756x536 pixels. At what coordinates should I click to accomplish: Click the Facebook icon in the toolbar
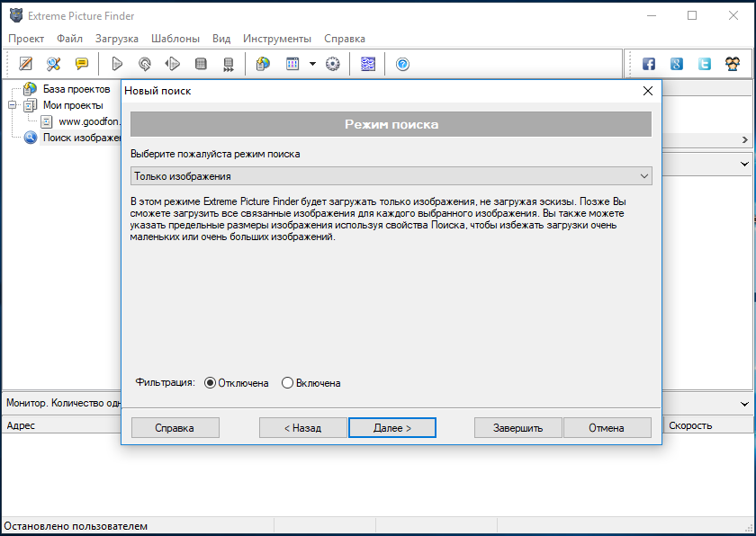click(x=648, y=64)
